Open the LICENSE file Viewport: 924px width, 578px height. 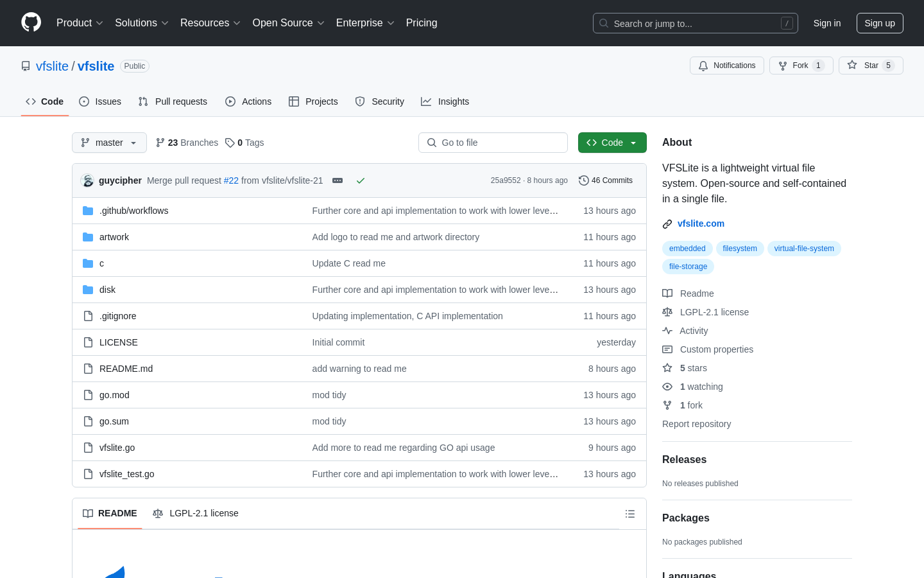tap(119, 342)
